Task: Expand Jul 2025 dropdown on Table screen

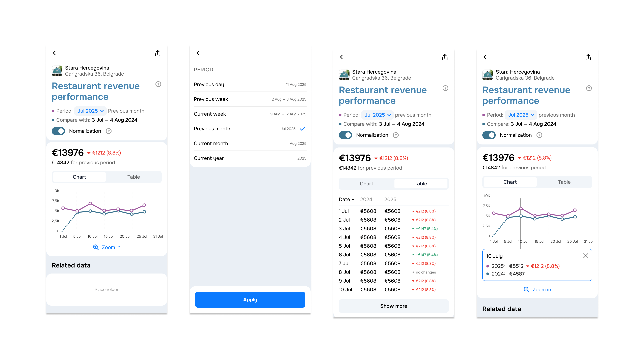Action: click(377, 115)
